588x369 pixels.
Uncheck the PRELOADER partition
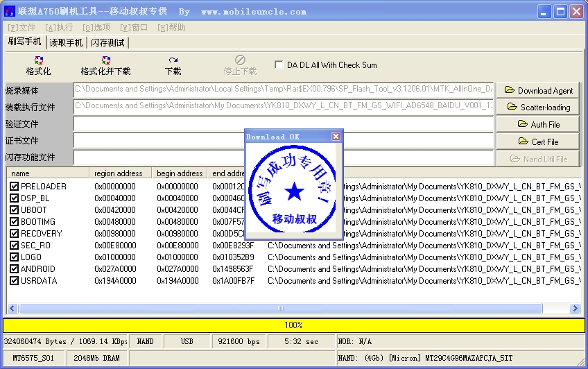click(x=15, y=187)
